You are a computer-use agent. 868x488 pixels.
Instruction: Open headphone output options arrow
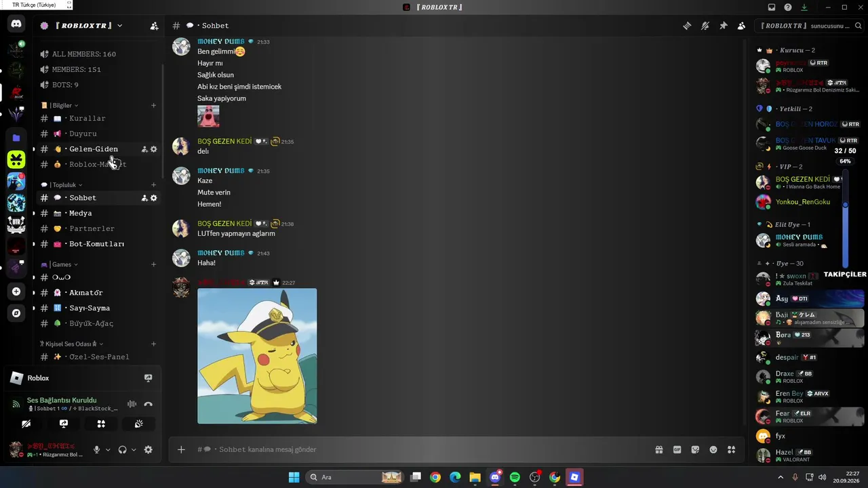pos(134,449)
